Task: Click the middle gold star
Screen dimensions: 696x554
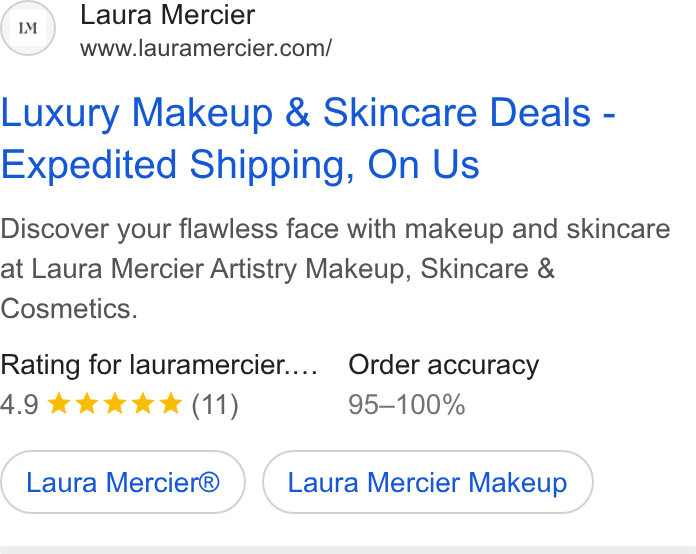Action: [115, 404]
